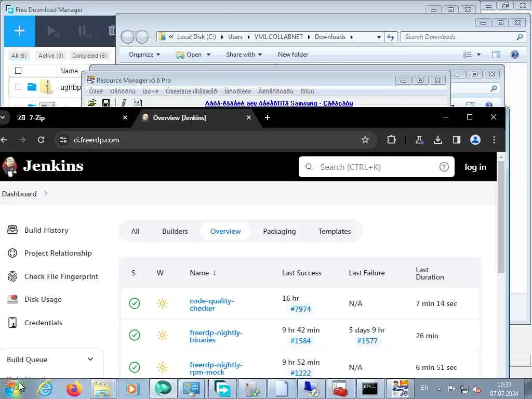
Task: Expand the Dashboard breadcrumb chevron
Action: point(46,193)
